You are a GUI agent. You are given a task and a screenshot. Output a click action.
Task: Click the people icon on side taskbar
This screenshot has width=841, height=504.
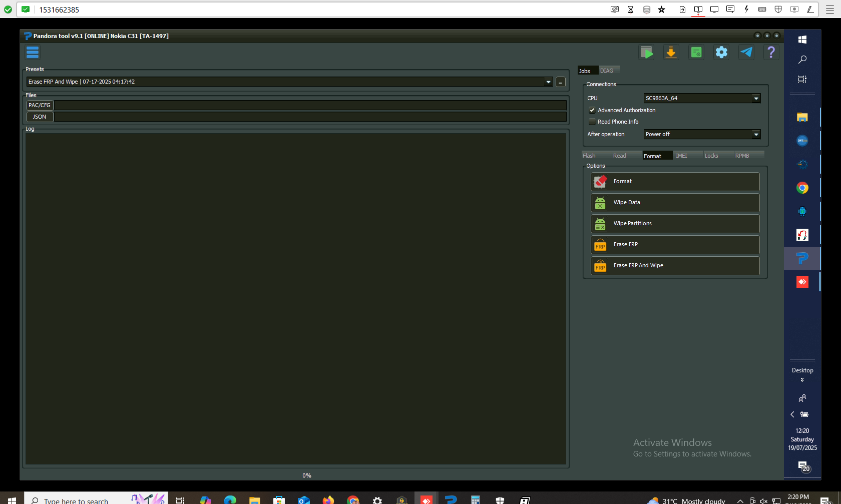click(802, 398)
